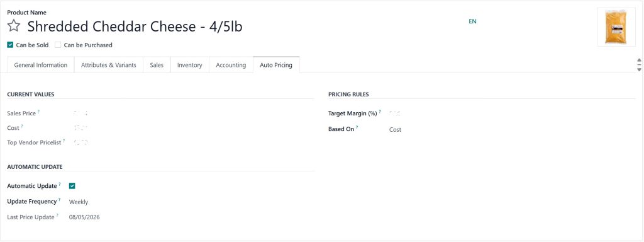The image size is (644, 242).
Task: Click the Last Price Update help icon
Action: point(57,216)
